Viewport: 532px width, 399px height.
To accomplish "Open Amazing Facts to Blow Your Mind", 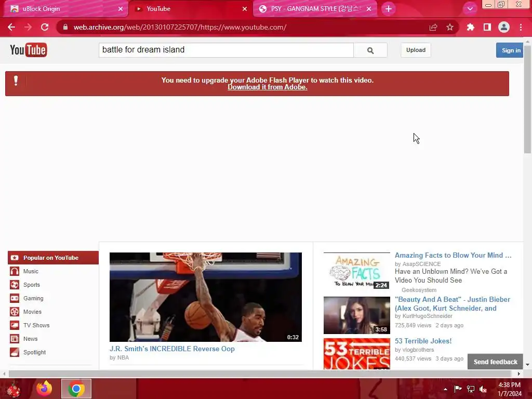I will click(x=453, y=256).
